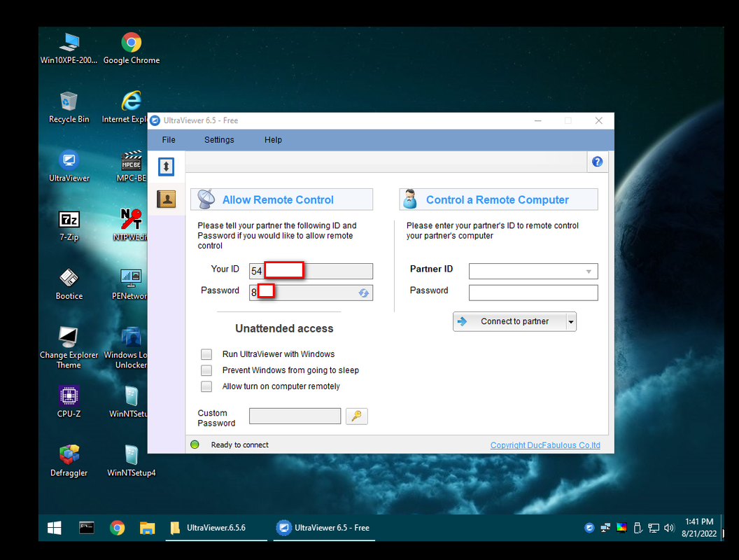Check Prevent Windows from going to sleep
This screenshot has width=739, height=560.
(x=206, y=370)
